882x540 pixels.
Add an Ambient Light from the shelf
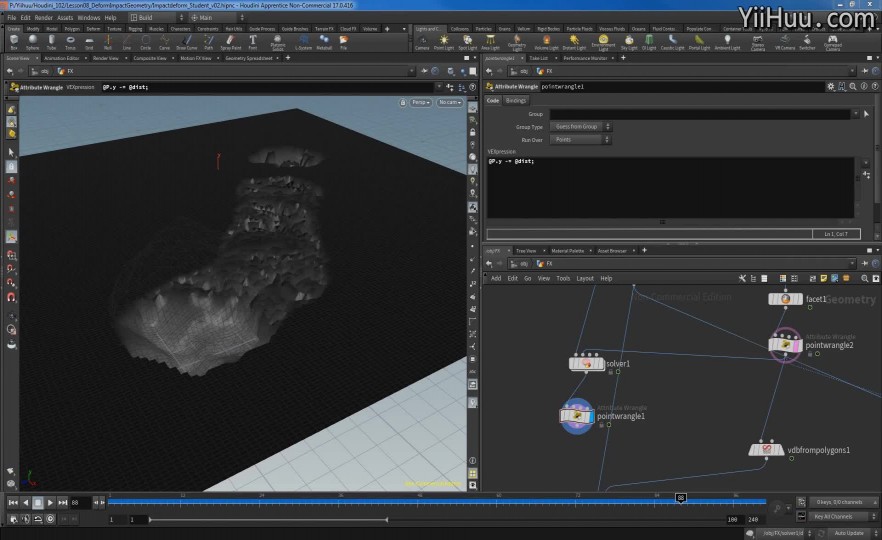[727, 42]
